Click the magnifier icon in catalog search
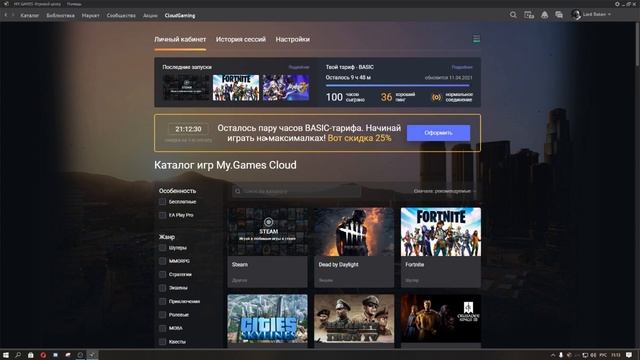The width and height of the screenshot is (640, 360). pyautogui.click(x=238, y=191)
